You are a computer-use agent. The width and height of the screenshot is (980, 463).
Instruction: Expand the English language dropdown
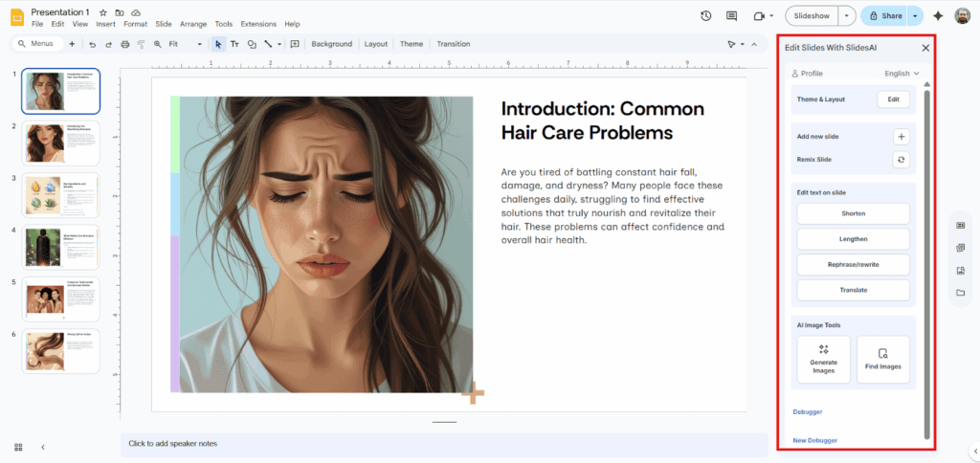tap(902, 73)
